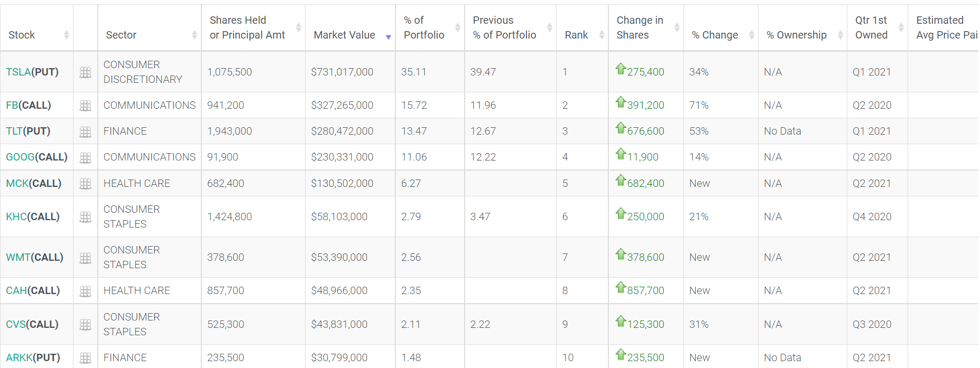
Task: Sort by % Change column header
Action: click(x=715, y=35)
